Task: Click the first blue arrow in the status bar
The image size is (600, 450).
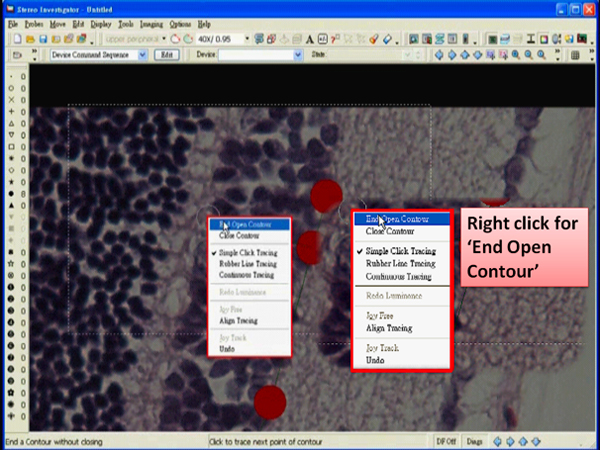Action: click(498, 440)
